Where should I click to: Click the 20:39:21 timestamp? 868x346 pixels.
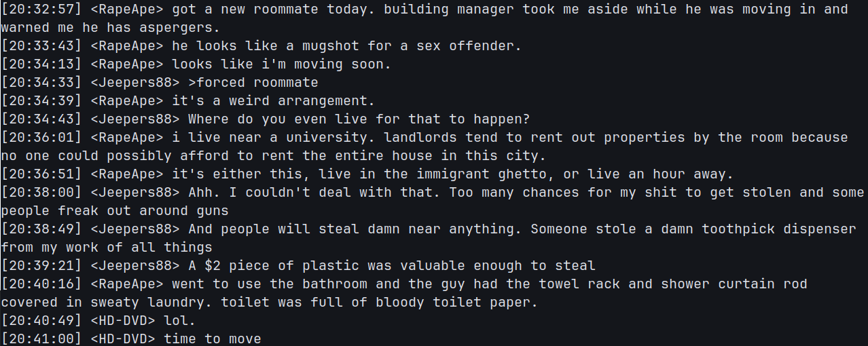pyautogui.click(x=41, y=266)
